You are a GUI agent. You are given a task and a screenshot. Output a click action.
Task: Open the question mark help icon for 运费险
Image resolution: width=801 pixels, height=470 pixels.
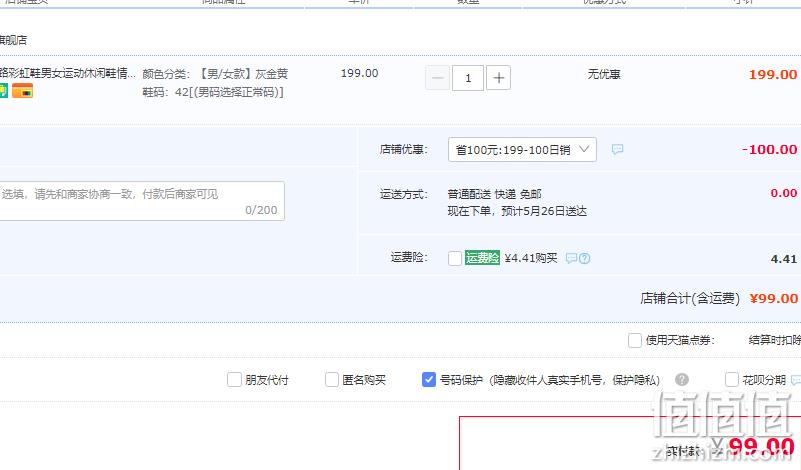click(x=584, y=258)
